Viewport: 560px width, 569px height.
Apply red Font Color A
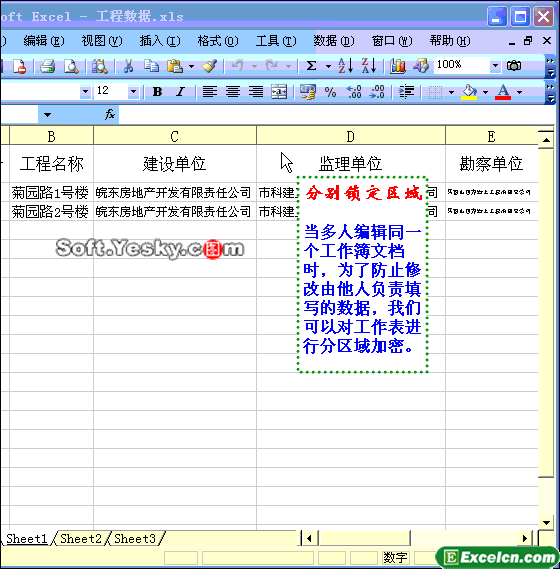(x=503, y=92)
